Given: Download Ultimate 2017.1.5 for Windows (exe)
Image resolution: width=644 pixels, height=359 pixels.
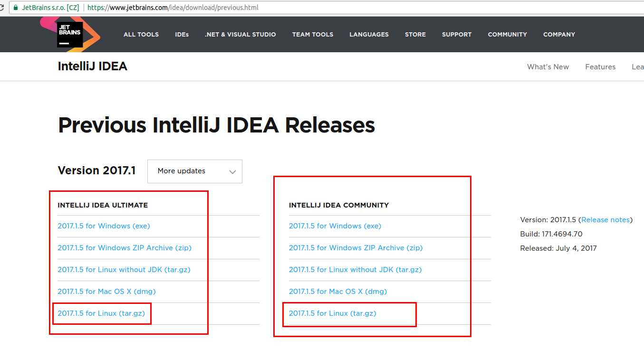Looking at the screenshot, I should [104, 226].
